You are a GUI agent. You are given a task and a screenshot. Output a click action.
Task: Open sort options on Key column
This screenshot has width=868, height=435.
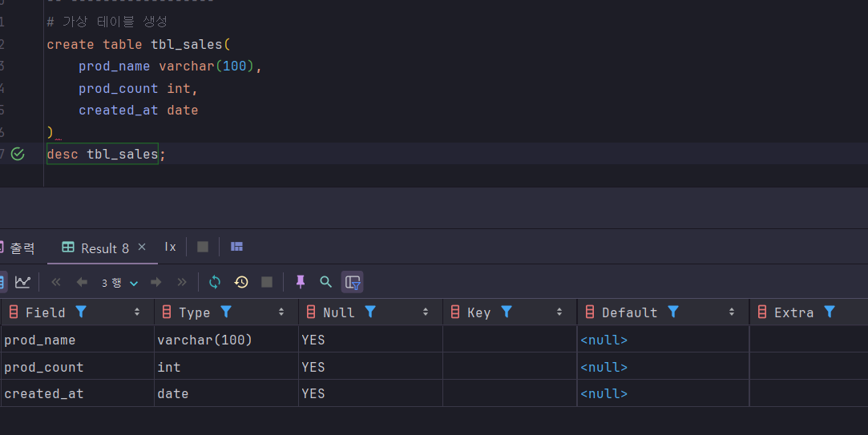point(560,312)
